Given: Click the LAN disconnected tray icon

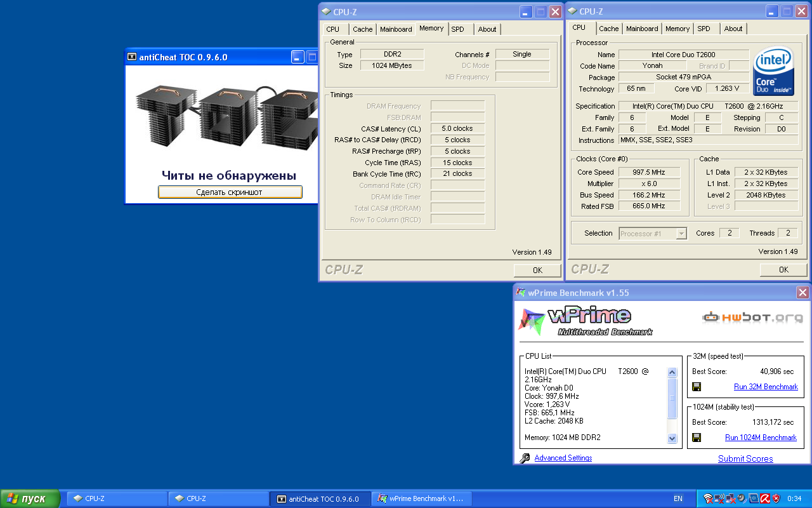Looking at the screenshot, I should tap(731, 498).
